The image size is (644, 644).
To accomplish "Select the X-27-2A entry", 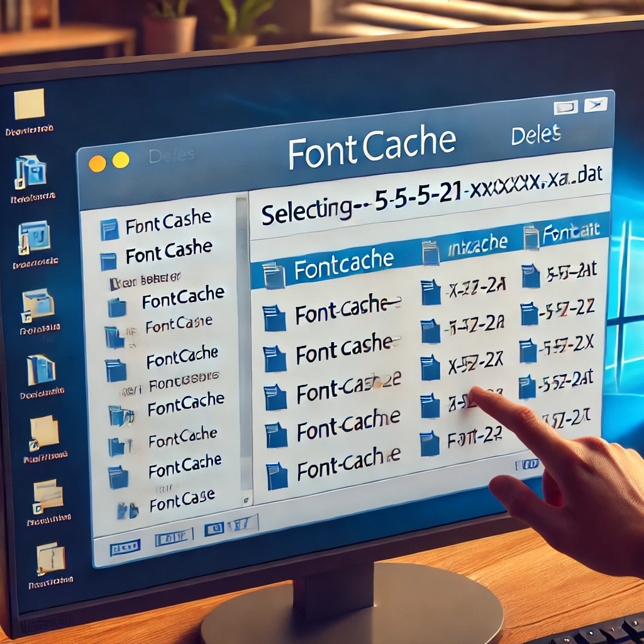I will click(476, 288).
